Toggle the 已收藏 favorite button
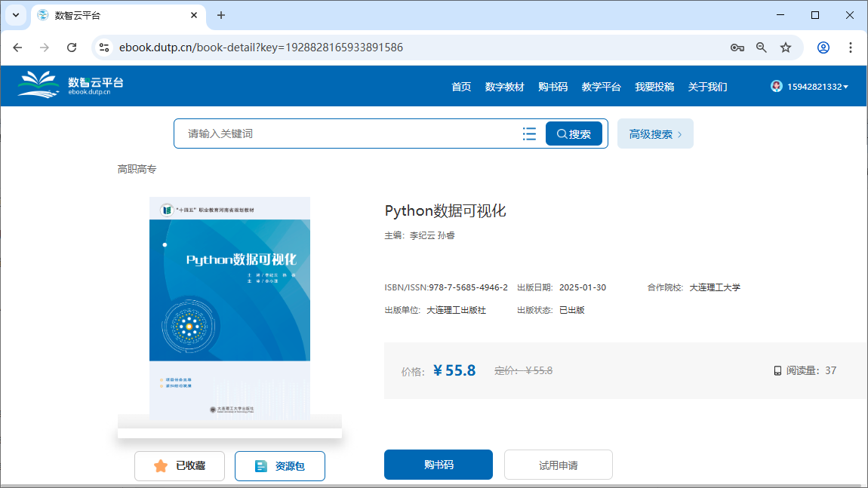 (x=180, y=466)
